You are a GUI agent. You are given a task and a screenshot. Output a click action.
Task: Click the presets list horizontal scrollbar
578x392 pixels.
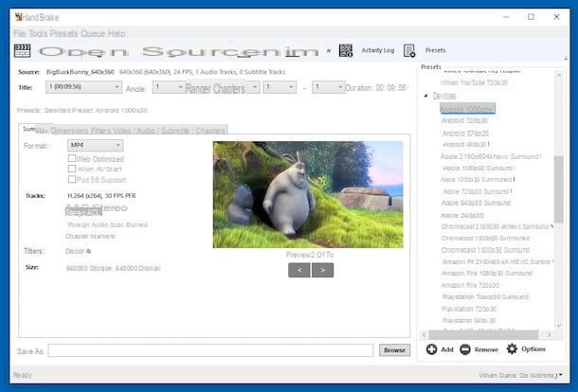483,334
